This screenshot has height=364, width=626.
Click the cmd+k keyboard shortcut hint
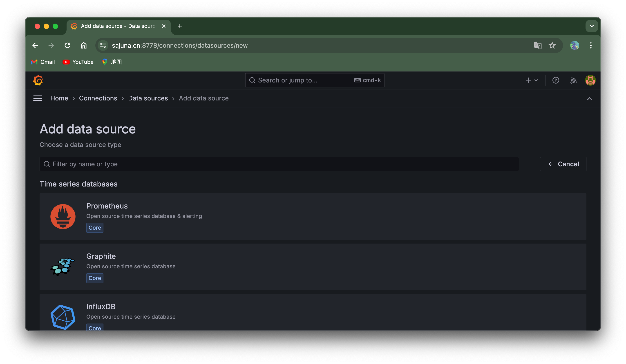(367, 80)
